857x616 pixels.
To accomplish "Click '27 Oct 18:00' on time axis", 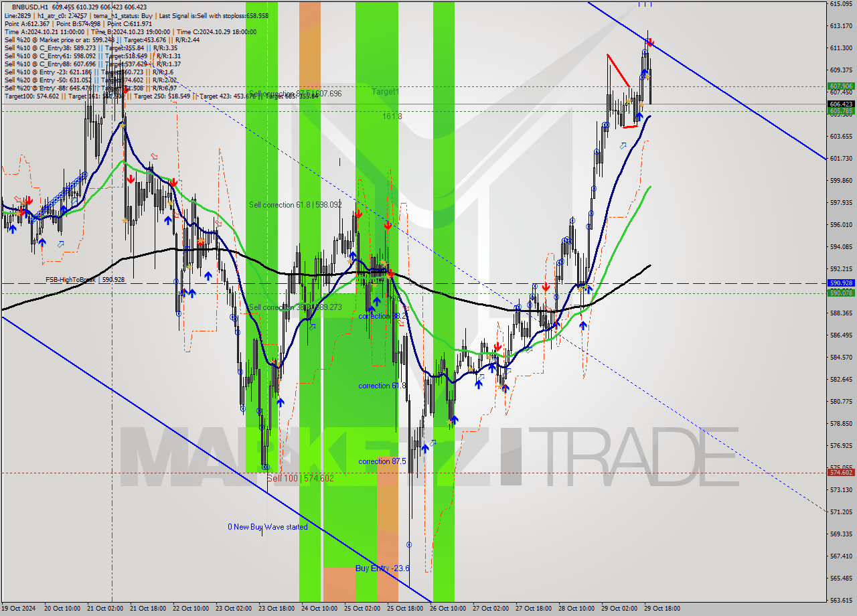I will (x=533, y=609).
